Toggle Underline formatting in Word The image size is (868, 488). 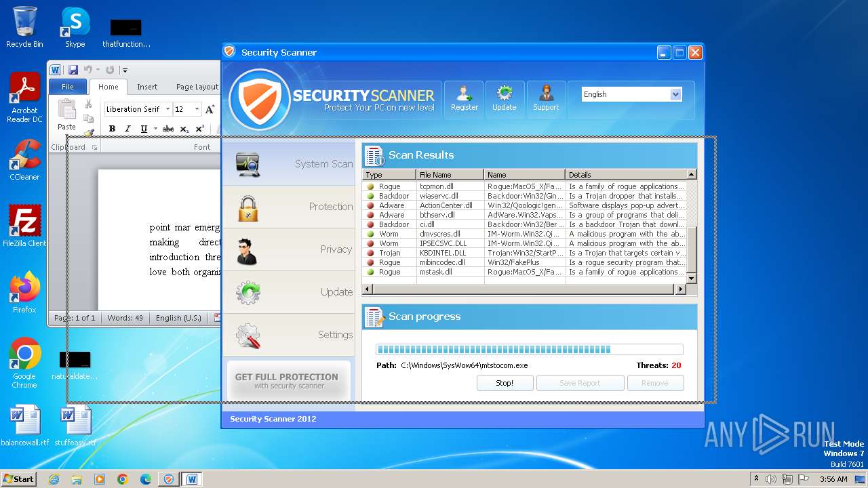(144, 129)
